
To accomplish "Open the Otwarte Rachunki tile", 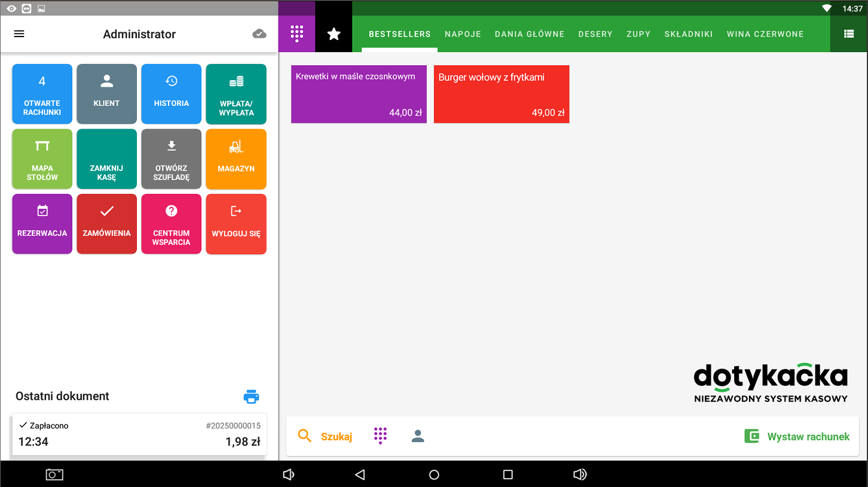I will (42, 94).
